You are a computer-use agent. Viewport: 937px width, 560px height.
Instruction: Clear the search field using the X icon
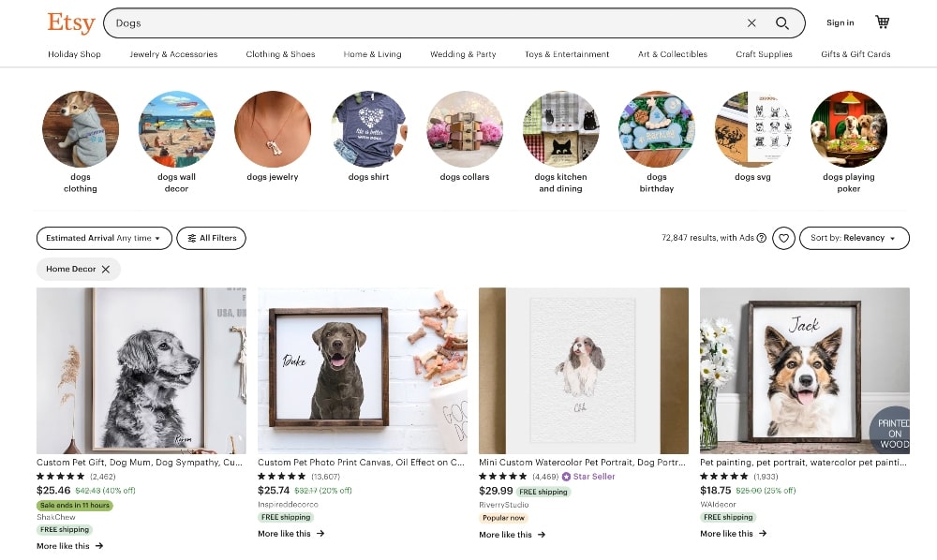[x=752, y=22]
